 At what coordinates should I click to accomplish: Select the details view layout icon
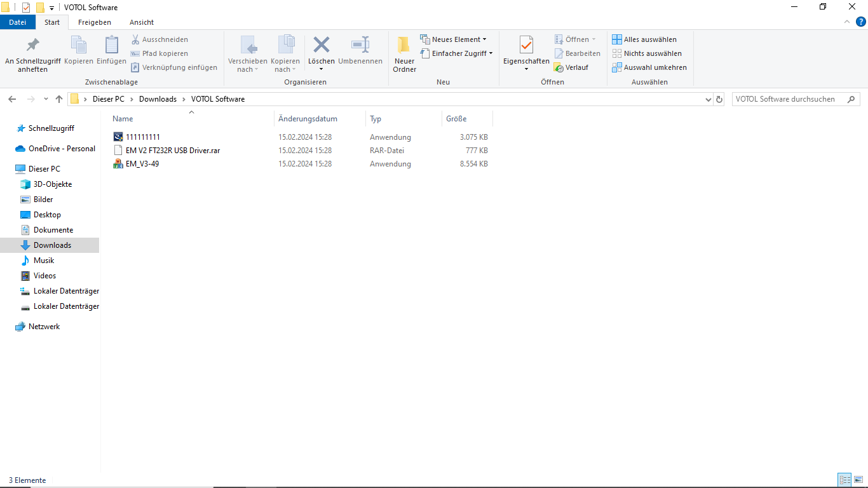[x=844, y=480]
